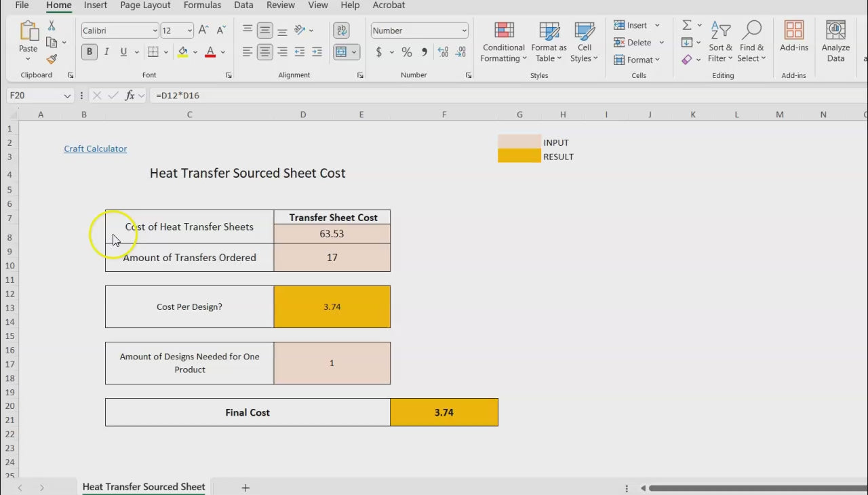Click the Insert Function fx icon
Viewport: 868px width, 495px height.
130,96
